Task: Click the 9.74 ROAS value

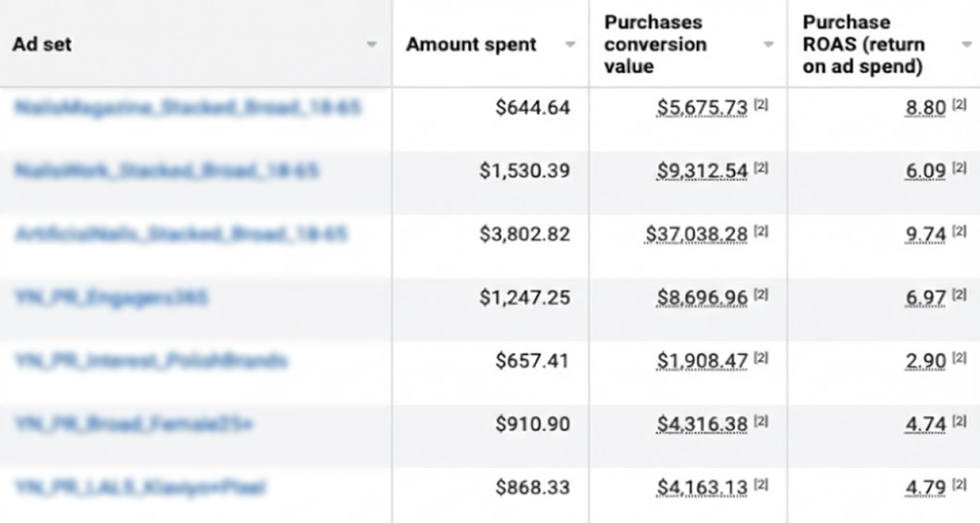Action: pos(925,234)
